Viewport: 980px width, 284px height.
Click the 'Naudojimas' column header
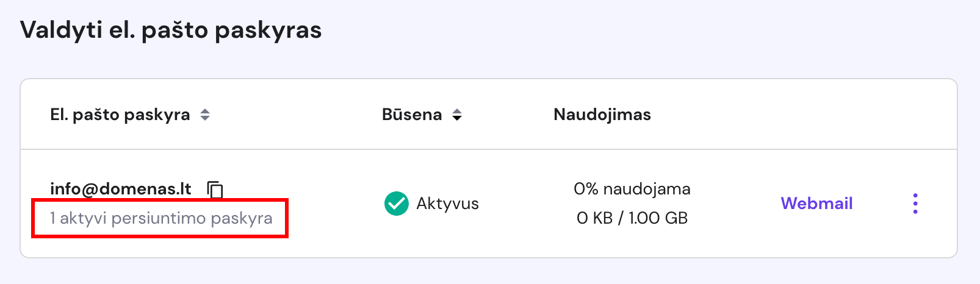[602, 115]
